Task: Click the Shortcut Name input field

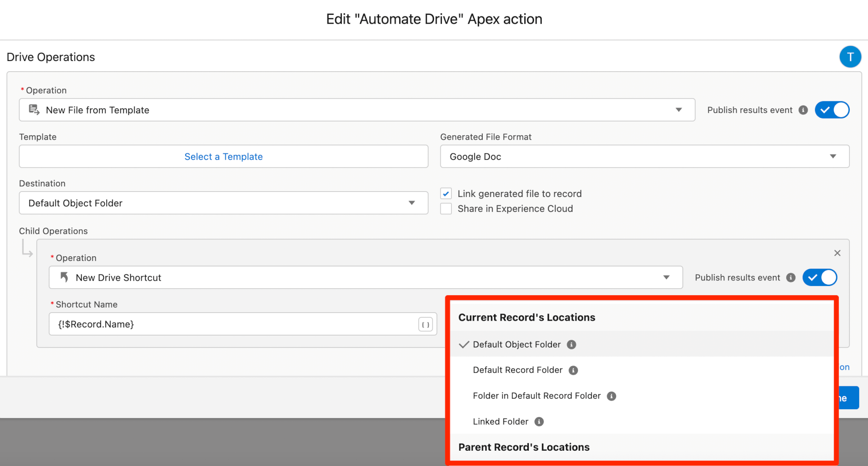Action: click(243, 324)
